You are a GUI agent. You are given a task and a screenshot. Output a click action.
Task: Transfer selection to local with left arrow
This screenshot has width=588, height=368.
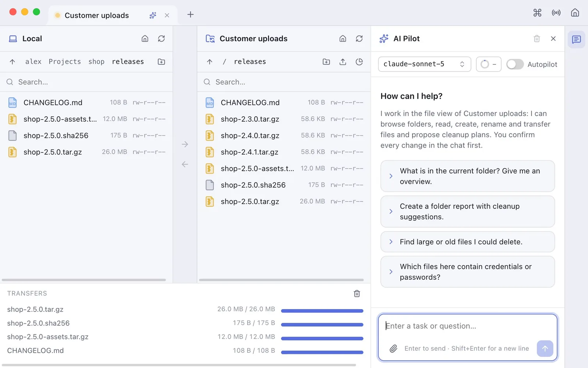185,164
